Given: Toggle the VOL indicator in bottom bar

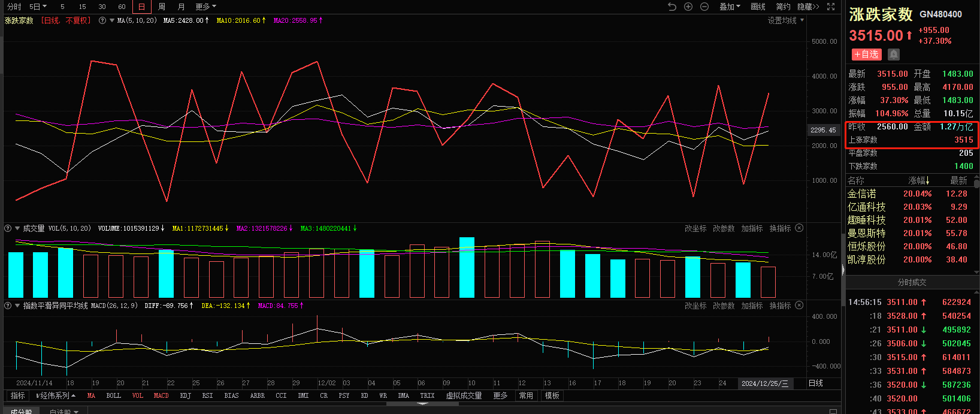Looking at the screenshot, I should 138,395.
